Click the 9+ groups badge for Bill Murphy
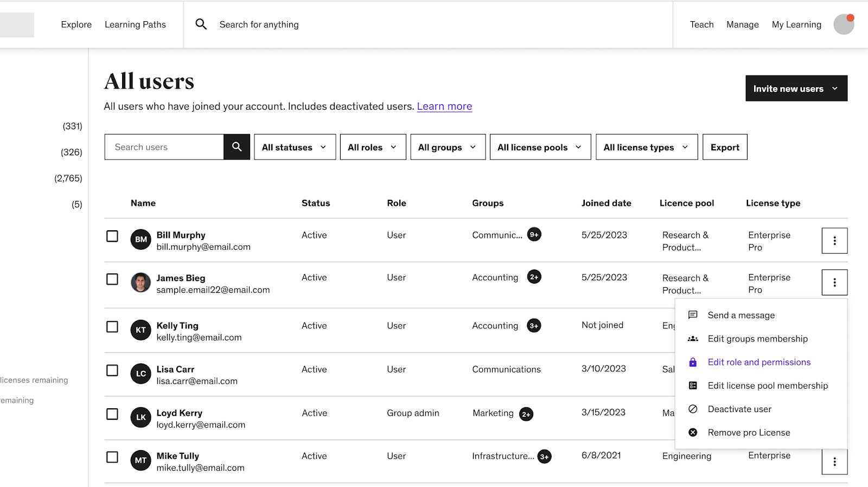Screen dimensions: 868x487 click(x=534, y=235)
